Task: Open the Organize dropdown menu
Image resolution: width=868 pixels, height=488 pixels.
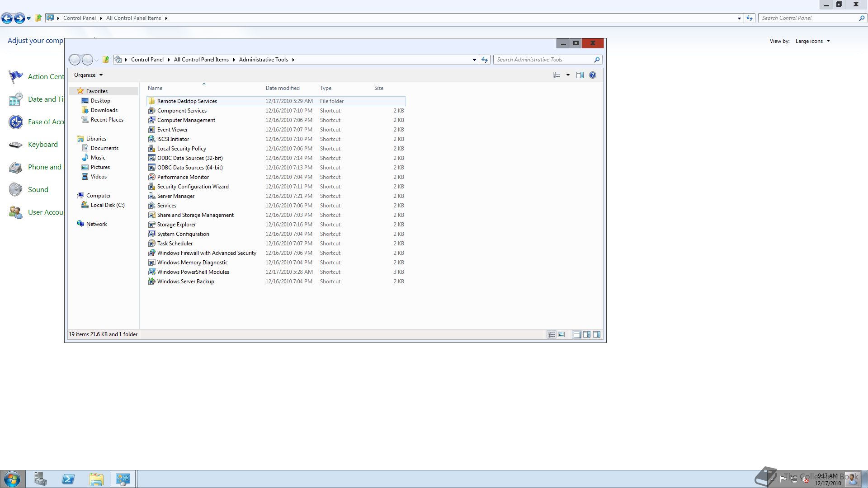Action: (88, 75)
